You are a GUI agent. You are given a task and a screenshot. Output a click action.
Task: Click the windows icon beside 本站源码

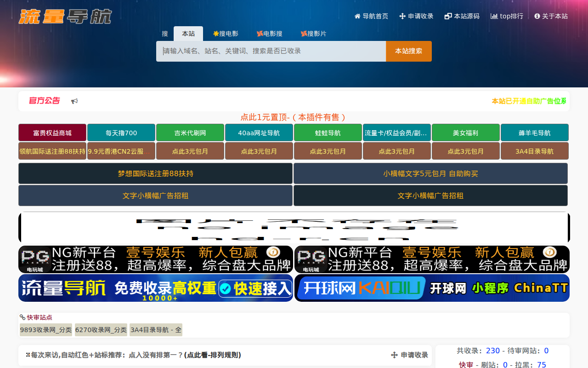coord(448,16)
